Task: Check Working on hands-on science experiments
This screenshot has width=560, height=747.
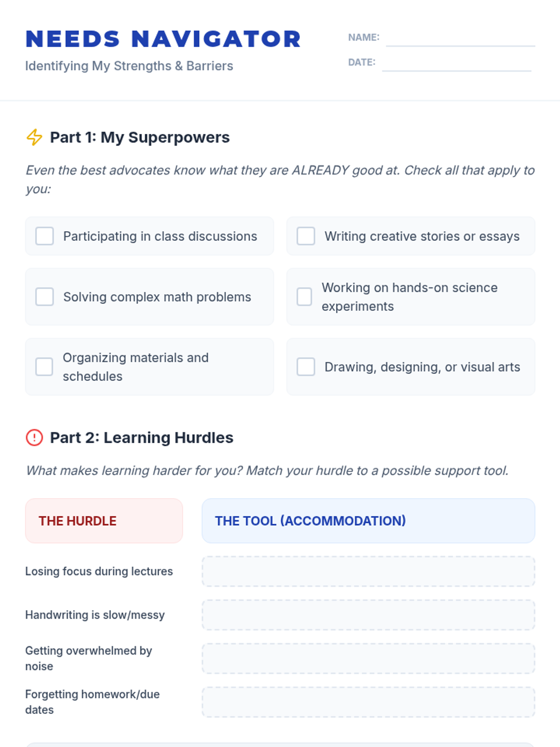Action: (304, 297)
